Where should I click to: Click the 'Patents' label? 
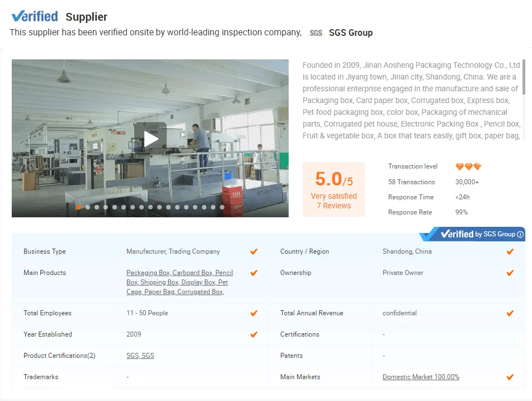tap(291, 356)
